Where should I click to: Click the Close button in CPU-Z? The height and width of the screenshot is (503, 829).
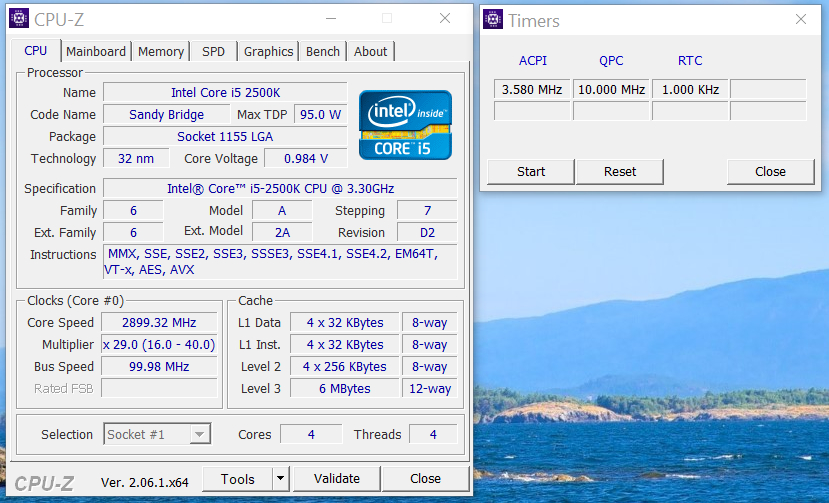coord(425,479)
